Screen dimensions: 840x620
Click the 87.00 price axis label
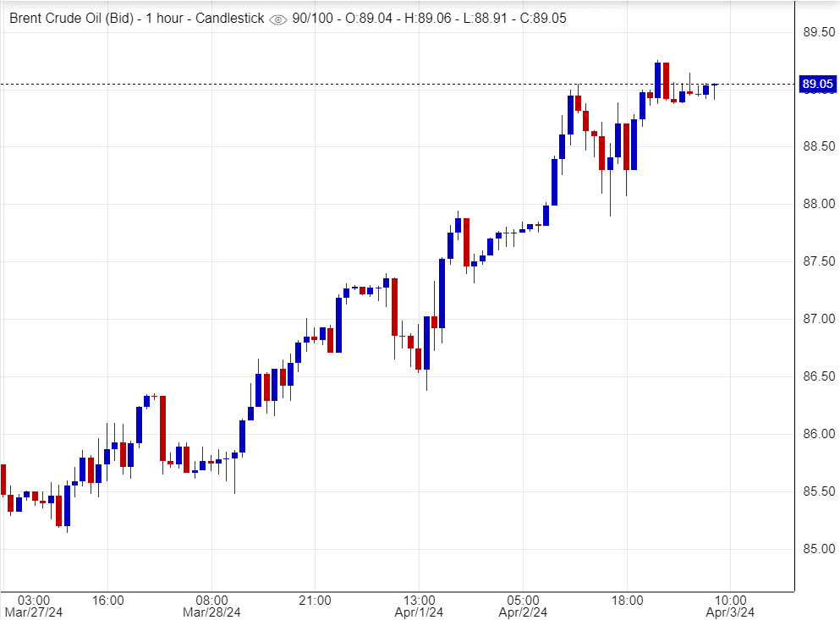(819, 319)
